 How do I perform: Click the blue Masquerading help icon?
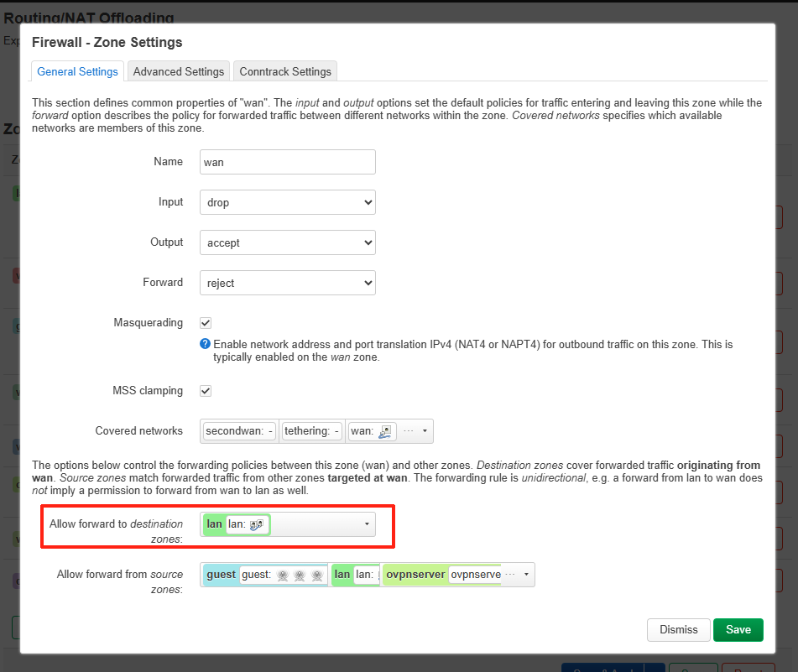pyautogui.click(x=205, y=344)
